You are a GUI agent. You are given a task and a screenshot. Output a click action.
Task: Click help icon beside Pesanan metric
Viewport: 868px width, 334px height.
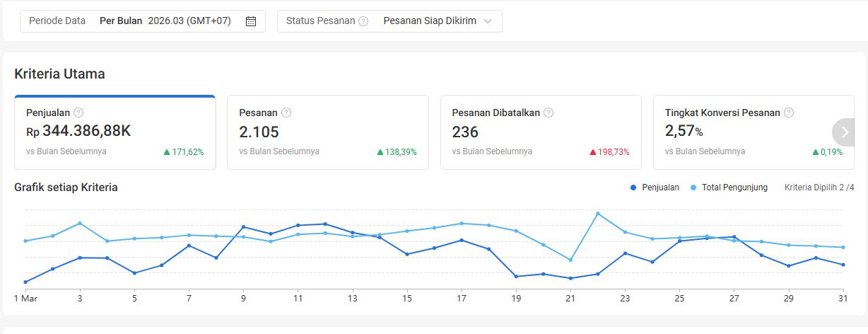(x=286, y=113)
